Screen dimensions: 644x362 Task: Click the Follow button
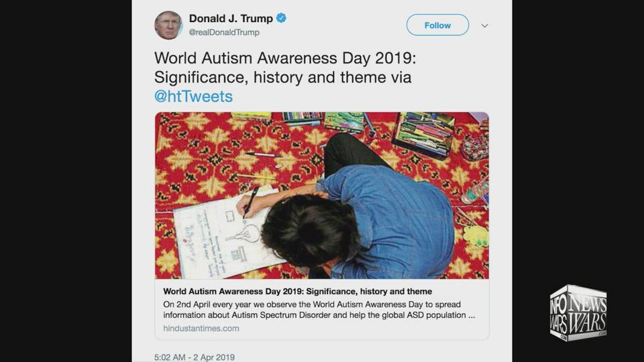pyautogui.click(x=437, y=25)
